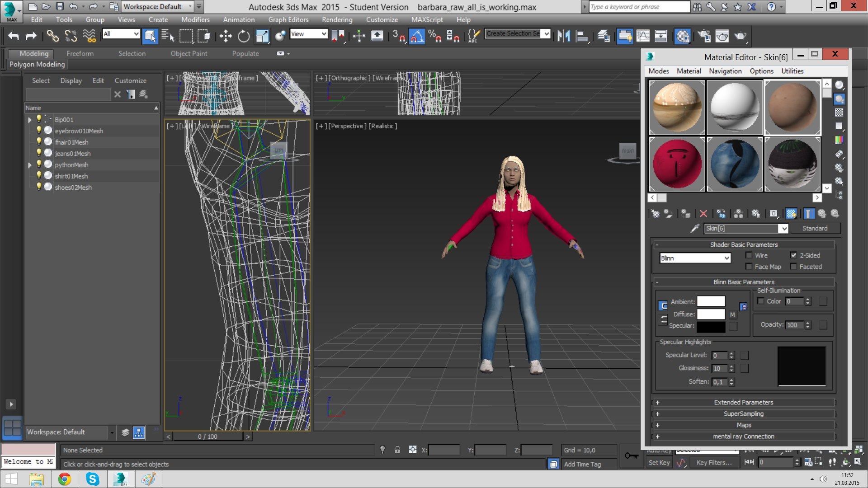Viewport: 868px width, 488px height.
Task: Enable the Face Map checkbox
Action: pos(749,267)
